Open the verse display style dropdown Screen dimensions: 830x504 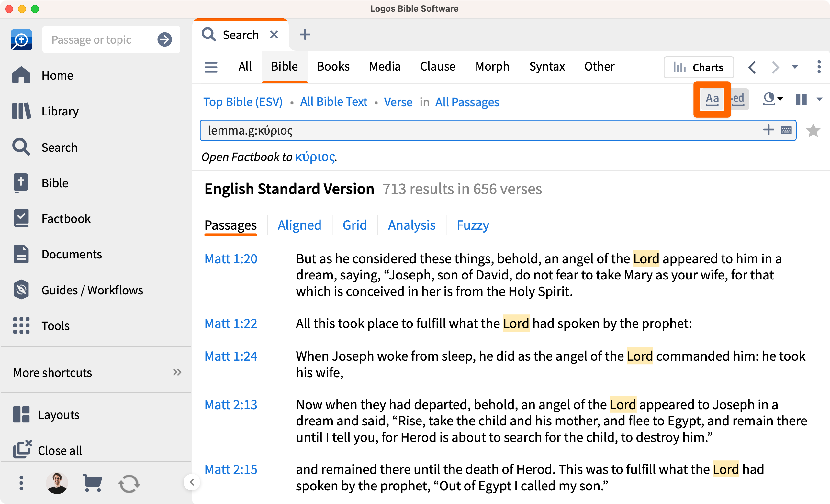[773, 99]
